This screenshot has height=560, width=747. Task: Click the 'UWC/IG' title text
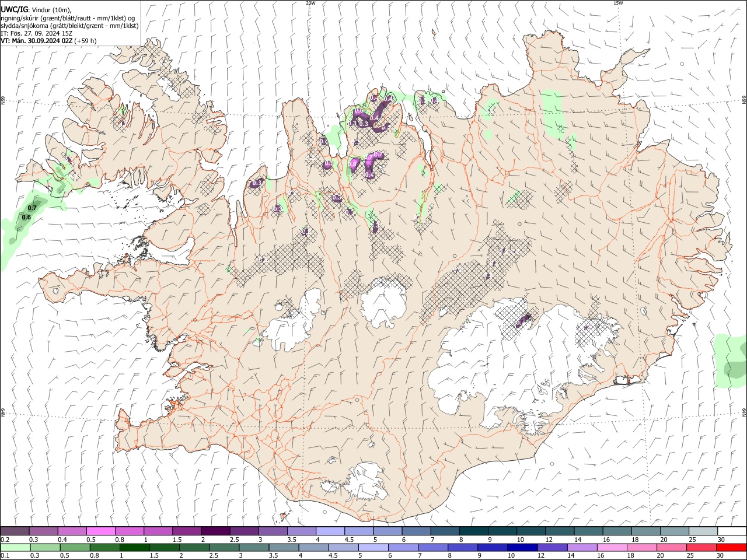point(14,9)
